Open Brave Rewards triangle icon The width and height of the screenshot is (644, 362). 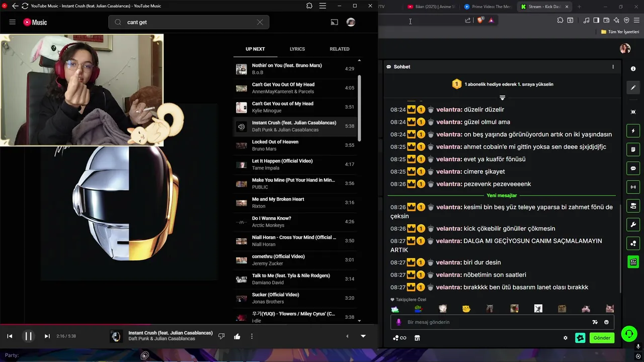coord(491,20)
